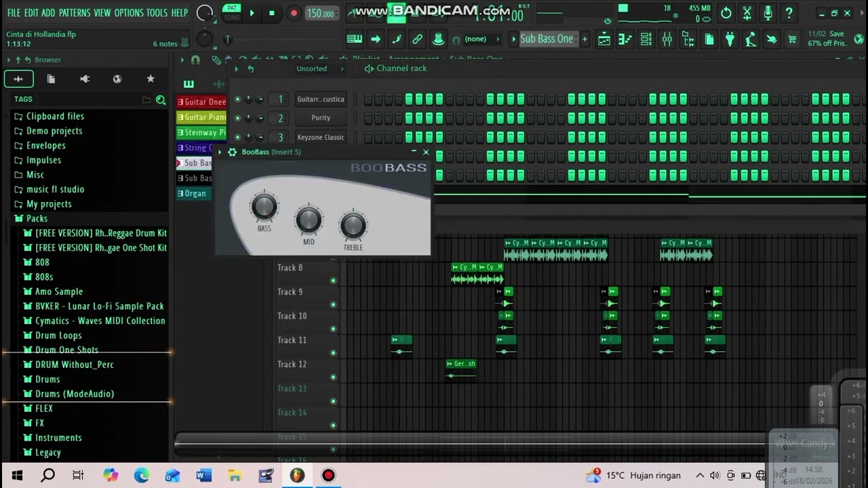Click the microphone one-click recording icon
This screenshot has height=488, width=868.
tap(768, 13)
